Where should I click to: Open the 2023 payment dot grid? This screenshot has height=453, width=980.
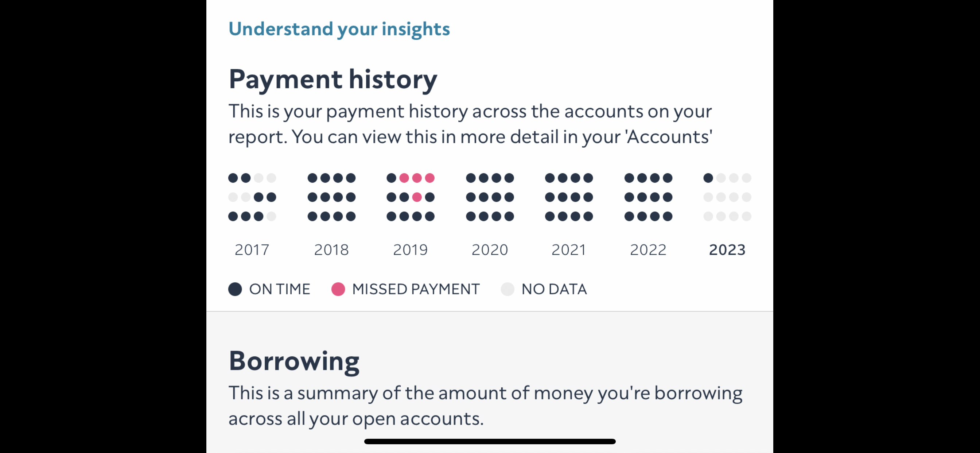(727, 197)
